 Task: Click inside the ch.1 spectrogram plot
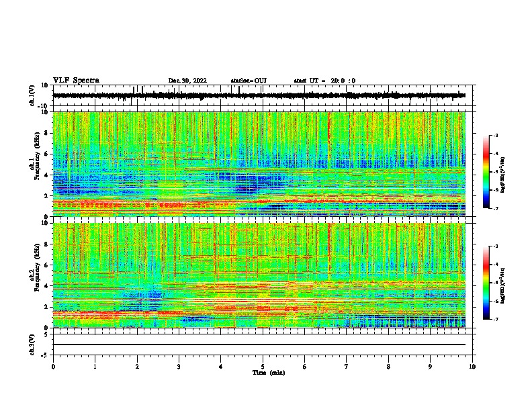tap(259, 164)
